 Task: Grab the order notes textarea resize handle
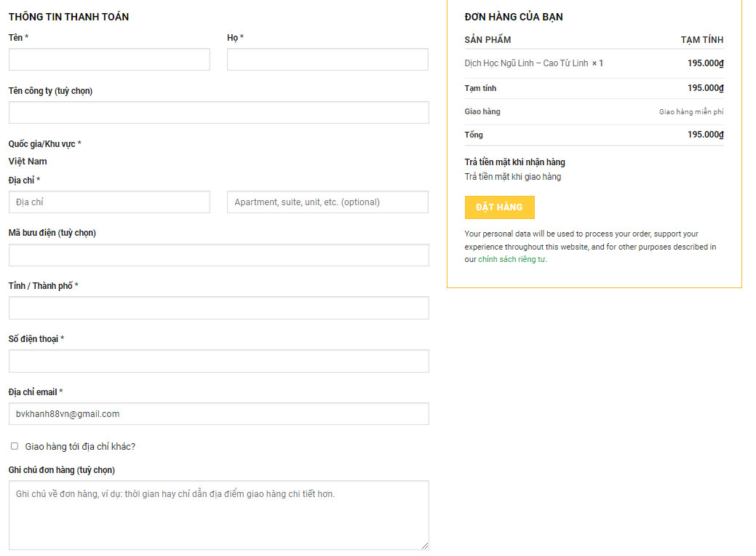[x=424, y=545]
